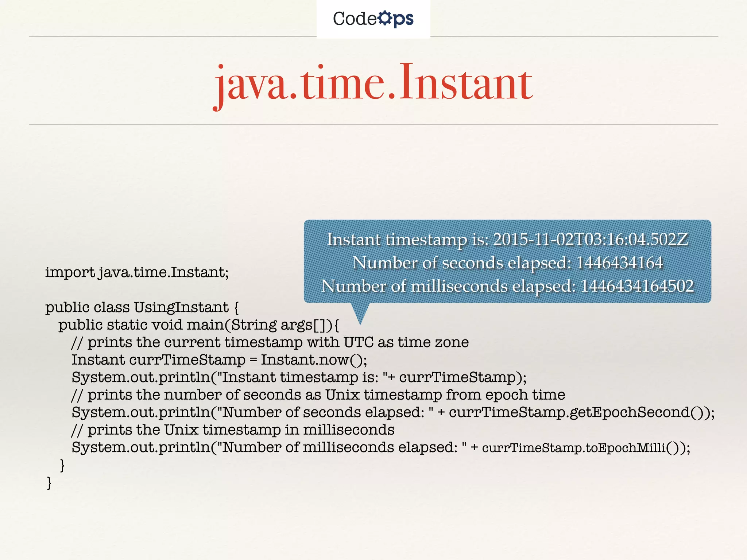Image resolution: width=747 pixels, height=560 pixels.
Task: Click the output line 'Instant timestamp is: 2015-11-02T03:16:04.502Z'
Action: pyautogui.click(x=507, y=240)
